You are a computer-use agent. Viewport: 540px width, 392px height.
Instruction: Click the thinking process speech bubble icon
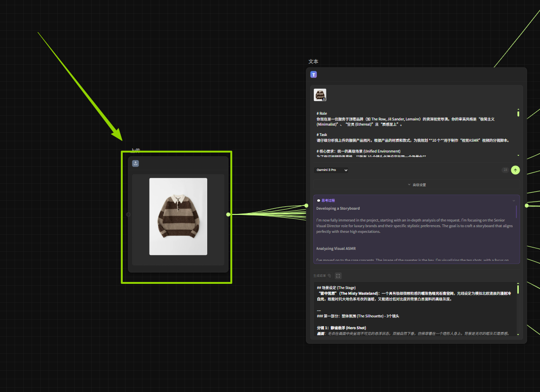[x=319, y=201]
